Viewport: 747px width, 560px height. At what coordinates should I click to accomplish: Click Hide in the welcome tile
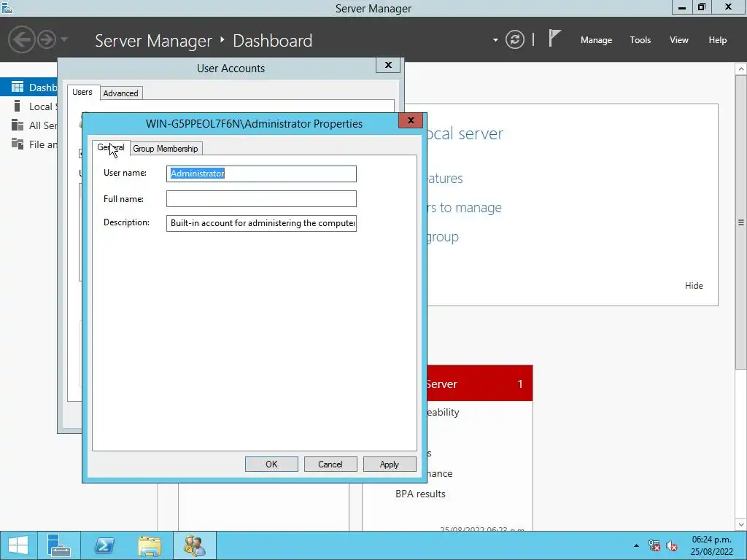(694, 286)
